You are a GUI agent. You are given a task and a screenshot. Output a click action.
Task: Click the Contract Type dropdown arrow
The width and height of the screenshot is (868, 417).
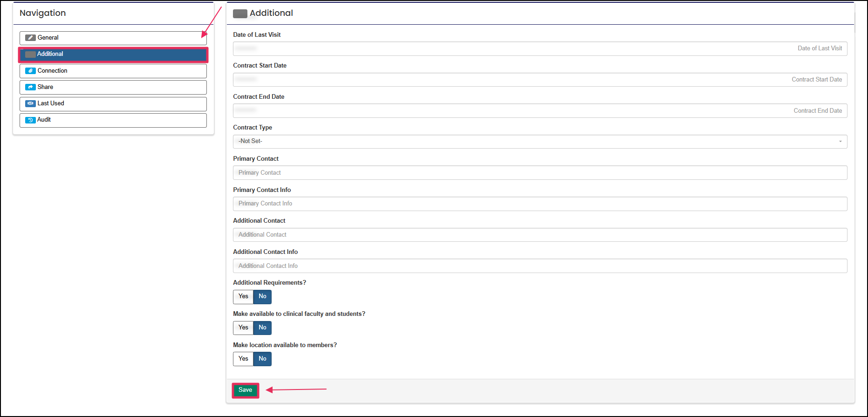[x=841, y=142]
